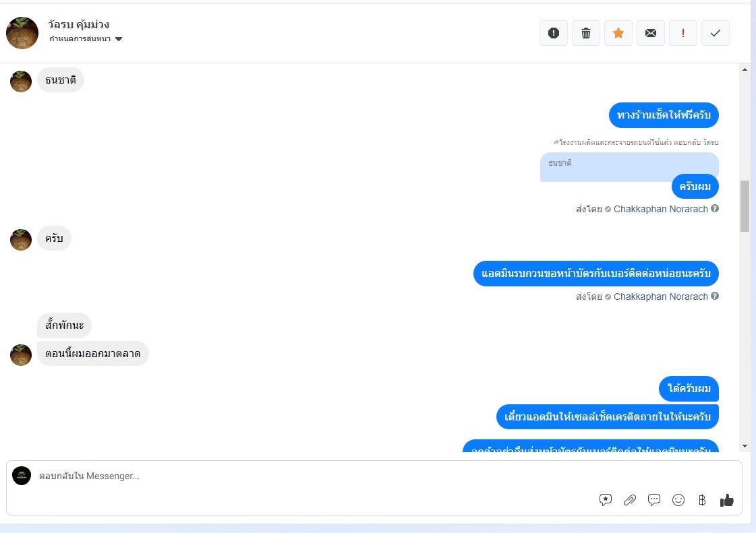Send a thumbs up like

click(x=726, y=500)
